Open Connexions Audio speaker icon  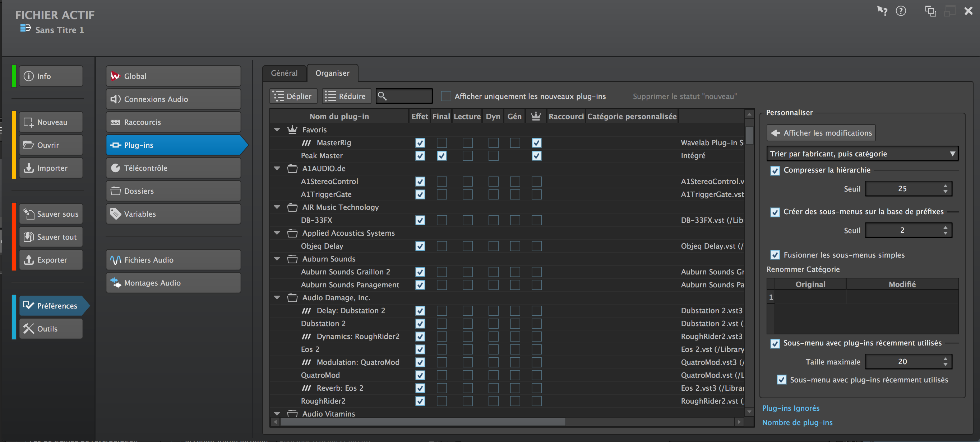(115, 99)
